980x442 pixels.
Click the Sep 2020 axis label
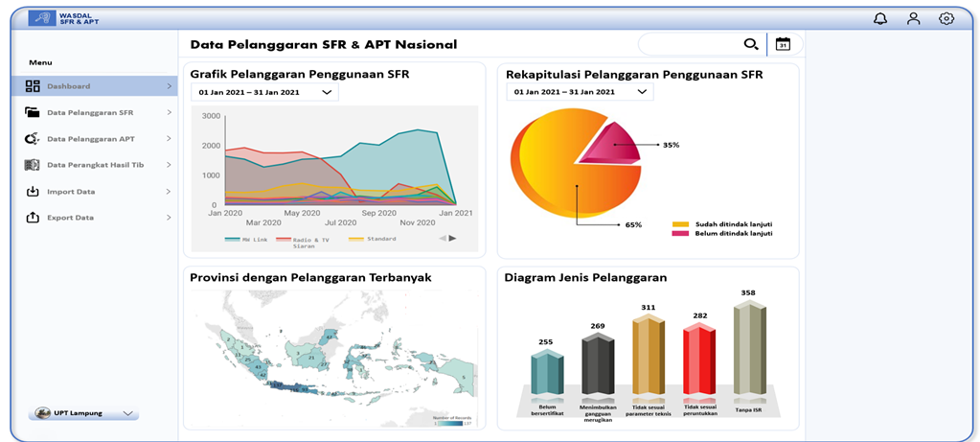point(379,213)
